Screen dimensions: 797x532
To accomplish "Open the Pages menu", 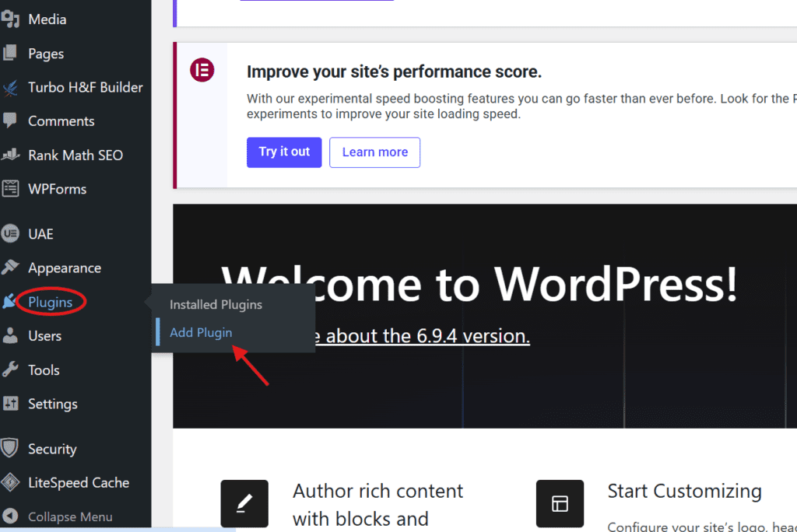I will coord(46,54).
